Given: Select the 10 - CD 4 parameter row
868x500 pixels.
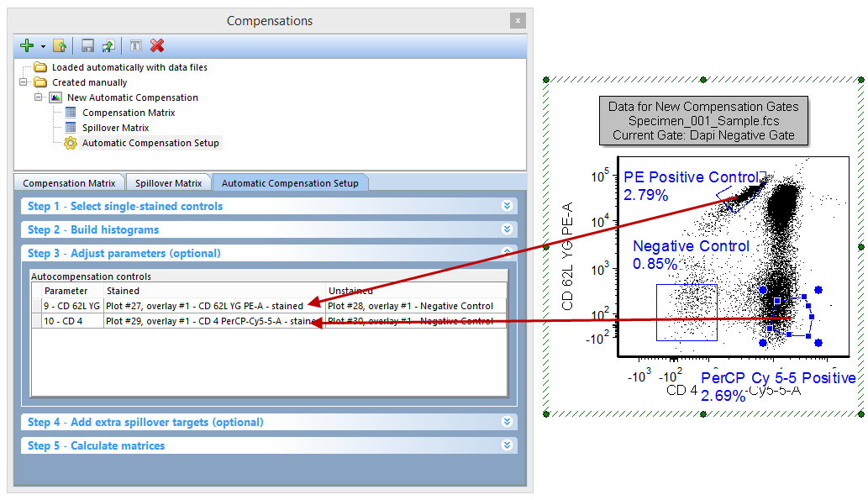Looking at the screenshot, I should pyautogui.click(x=66, y=321).
